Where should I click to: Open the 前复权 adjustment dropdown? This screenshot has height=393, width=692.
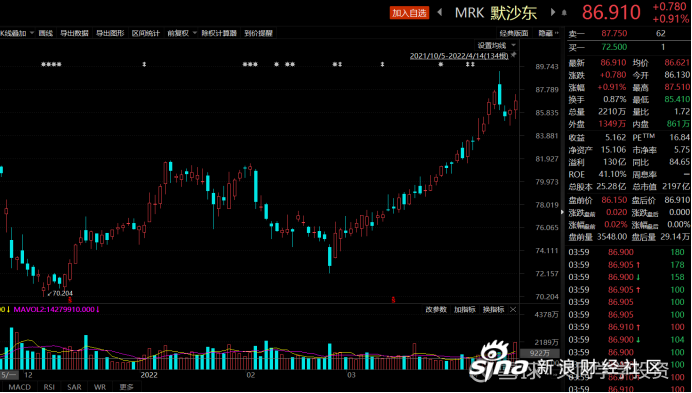(181, 33)
